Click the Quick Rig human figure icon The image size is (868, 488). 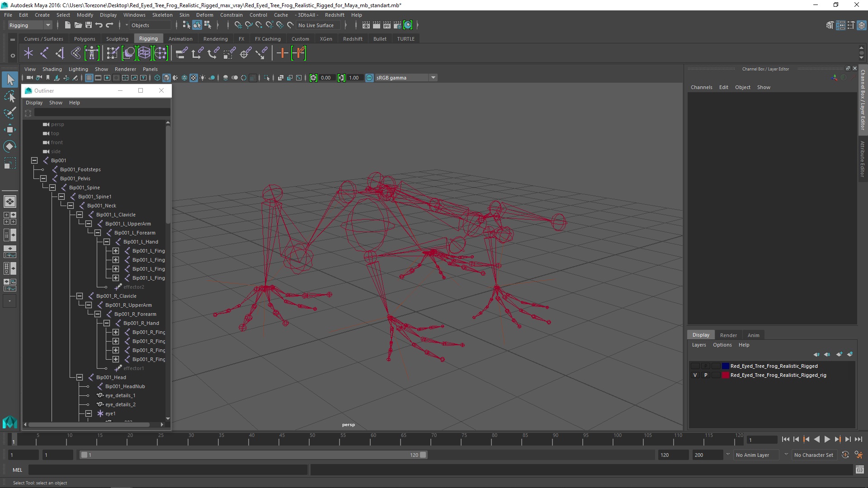pos(92,53)
